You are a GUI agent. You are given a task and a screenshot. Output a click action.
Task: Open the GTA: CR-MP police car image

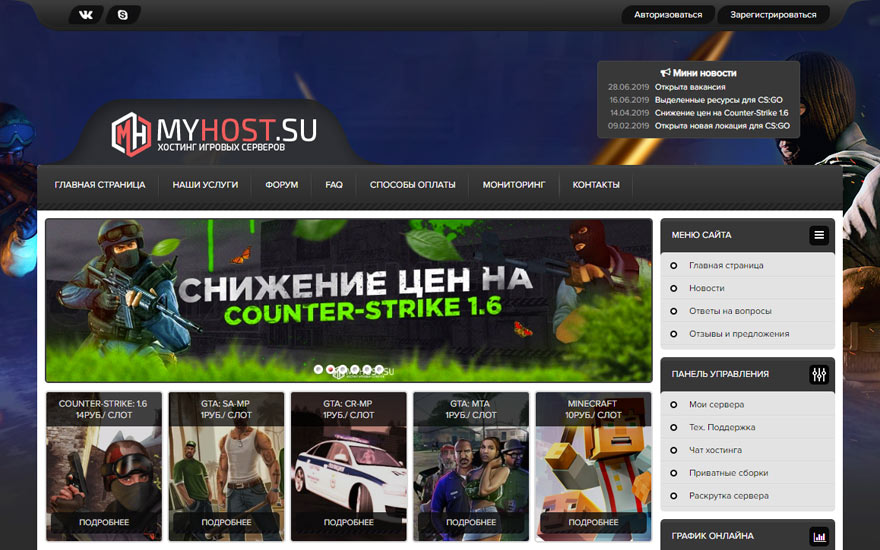[349, 469]
